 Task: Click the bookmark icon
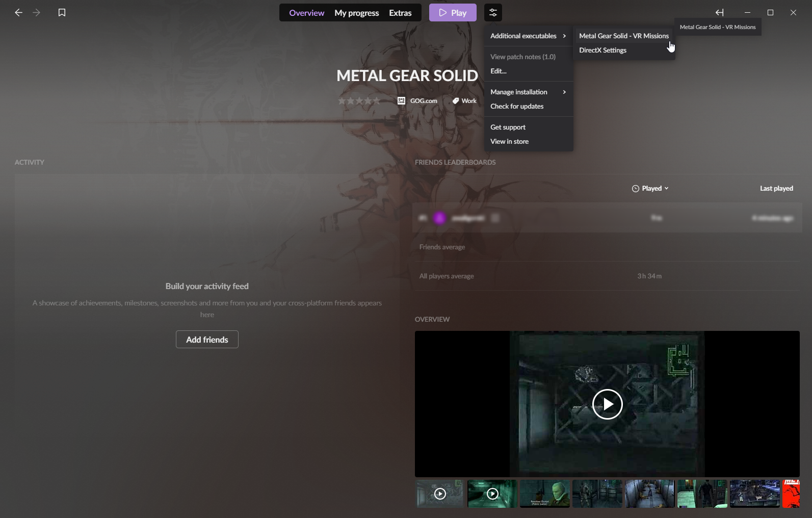click(62, 13)
